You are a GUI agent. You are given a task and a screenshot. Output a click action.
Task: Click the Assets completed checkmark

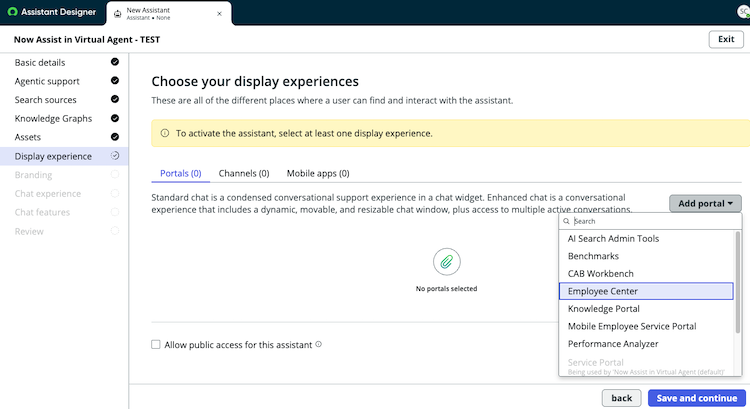click(115, 137)
